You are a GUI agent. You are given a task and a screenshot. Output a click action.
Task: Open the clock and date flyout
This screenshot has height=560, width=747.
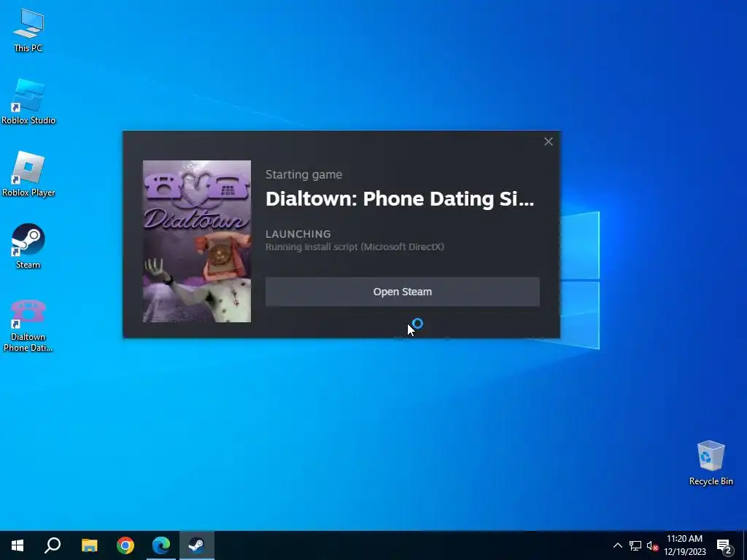684,545
